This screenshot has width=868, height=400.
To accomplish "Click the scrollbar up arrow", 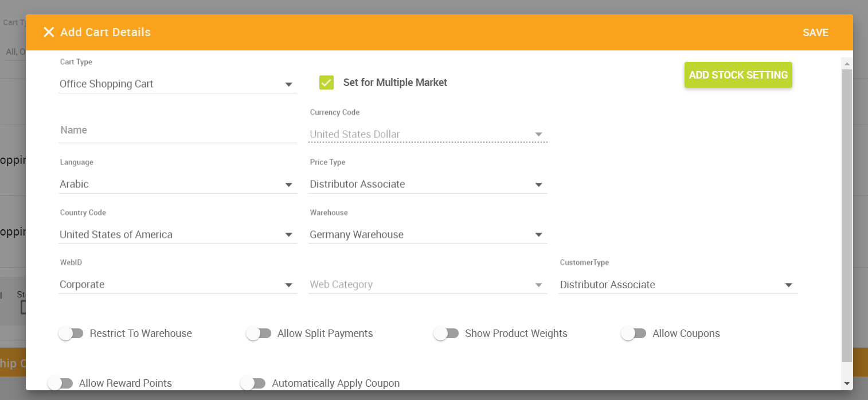I will (x=847, y=62).
